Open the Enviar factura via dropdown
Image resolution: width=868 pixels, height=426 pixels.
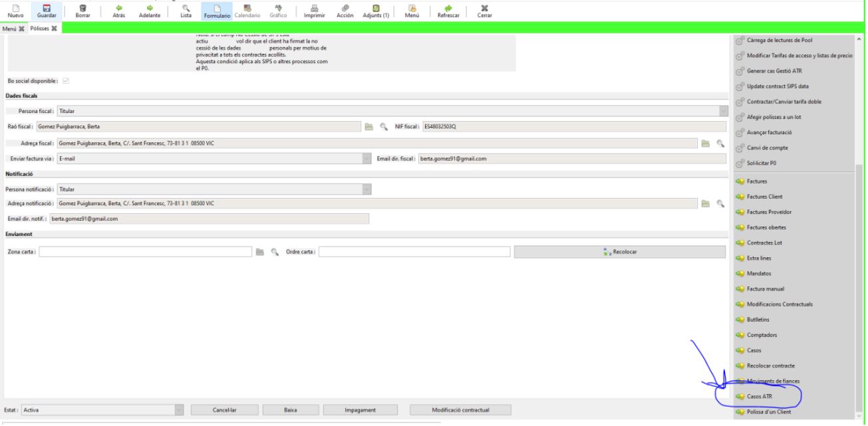click(366, 158)
